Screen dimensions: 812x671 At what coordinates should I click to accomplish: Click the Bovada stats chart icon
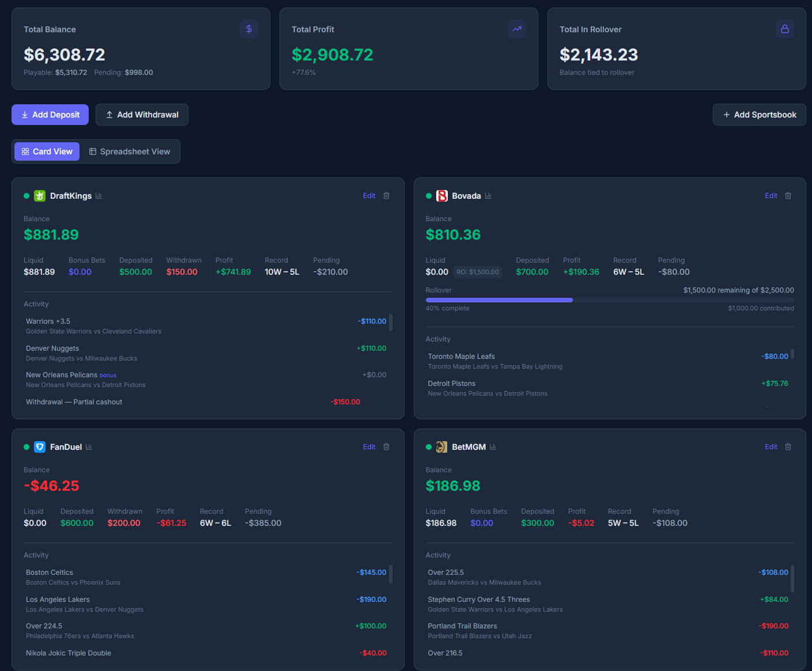pyautogui.click(x=488, y=196)
